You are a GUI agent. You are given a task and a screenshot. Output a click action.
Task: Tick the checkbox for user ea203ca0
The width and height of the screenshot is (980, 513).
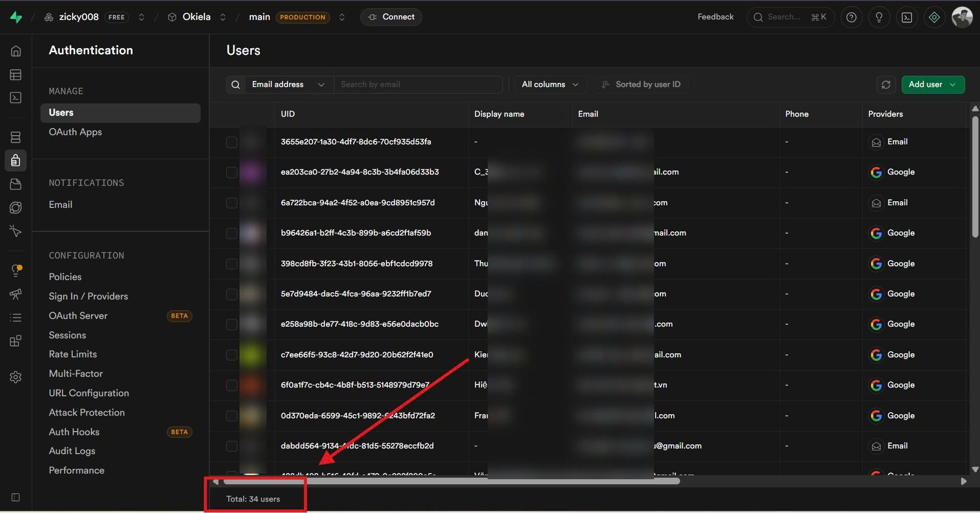click(232, 173)
